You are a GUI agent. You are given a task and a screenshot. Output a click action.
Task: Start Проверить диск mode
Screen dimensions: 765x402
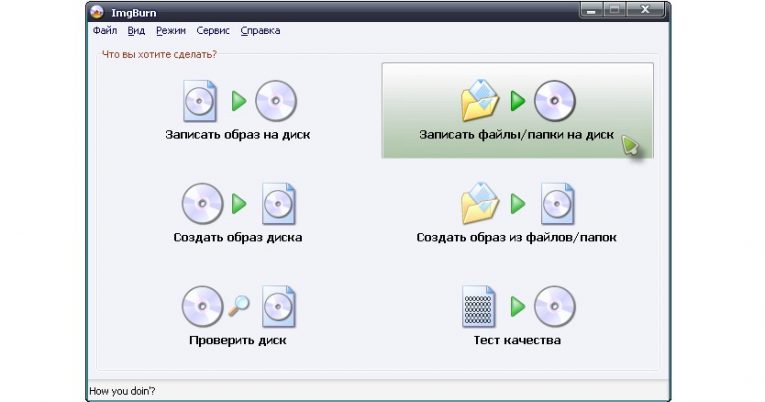[x=238, y=316]
